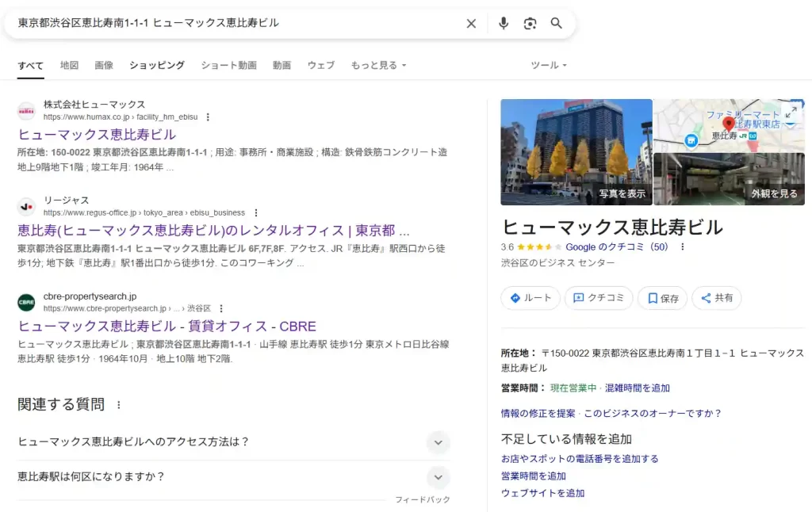Expand the question about 恵比寿駅の区

[x=438, y=478]
